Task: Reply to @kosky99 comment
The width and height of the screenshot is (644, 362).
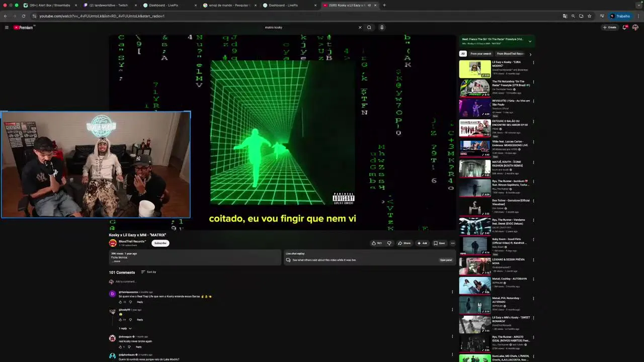Action: [x=140, y=319]
